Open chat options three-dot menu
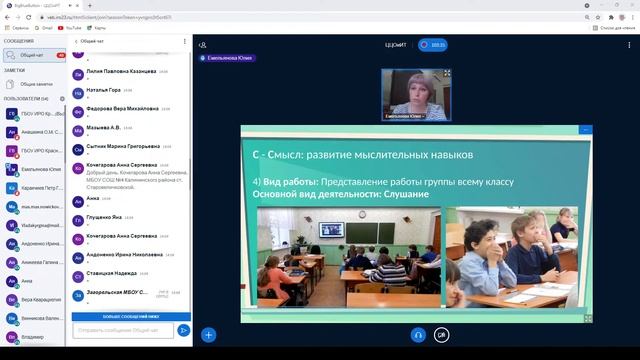 [184, 41]
